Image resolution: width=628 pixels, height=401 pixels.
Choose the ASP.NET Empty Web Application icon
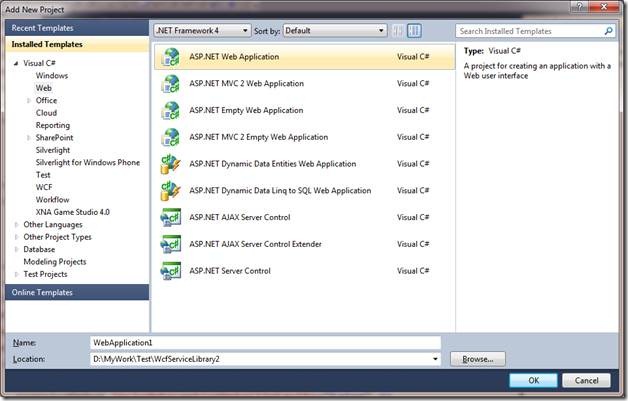point(171,110)
